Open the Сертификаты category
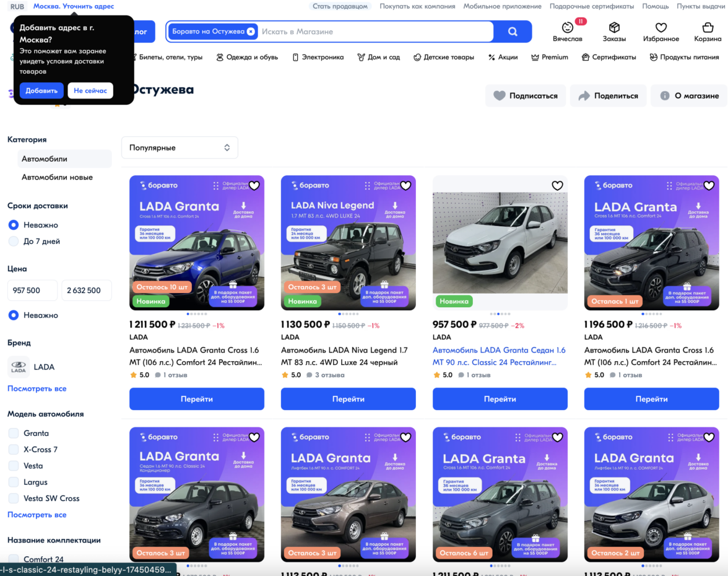 tap(609, 57)
